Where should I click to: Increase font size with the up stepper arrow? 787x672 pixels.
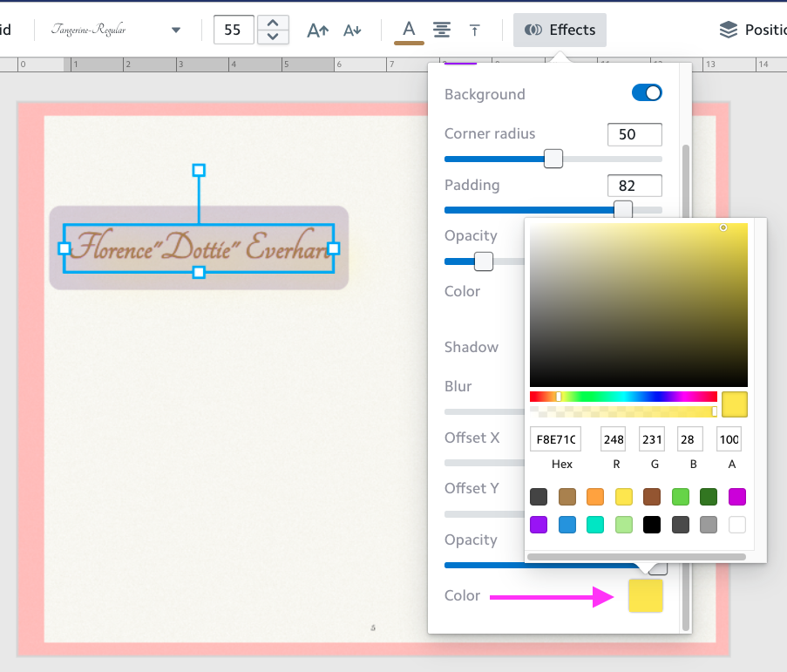(x=274, y=23)
